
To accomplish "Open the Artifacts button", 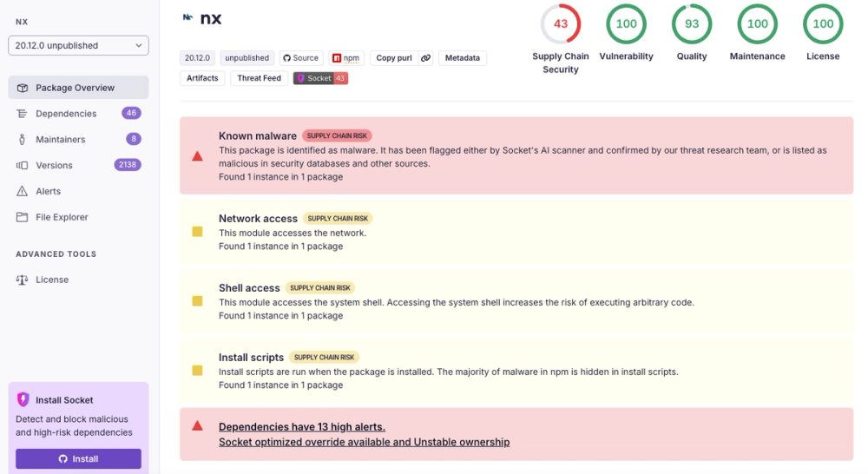I will pyautogui.click(x=202, y=78).
